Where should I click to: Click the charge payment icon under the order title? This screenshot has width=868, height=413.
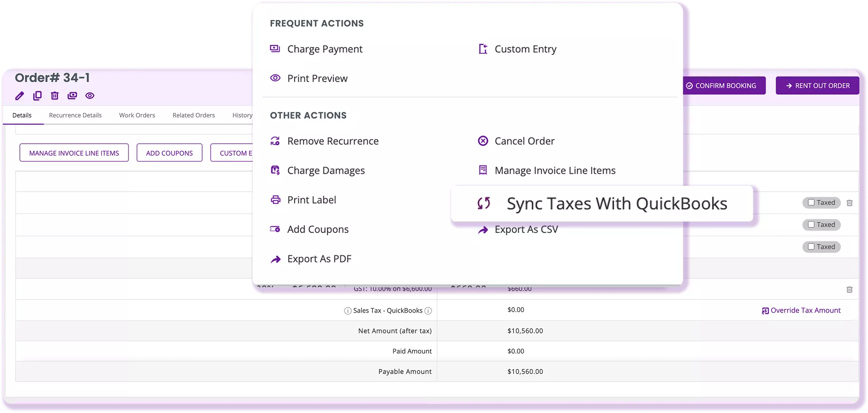(x=72, y=96)
